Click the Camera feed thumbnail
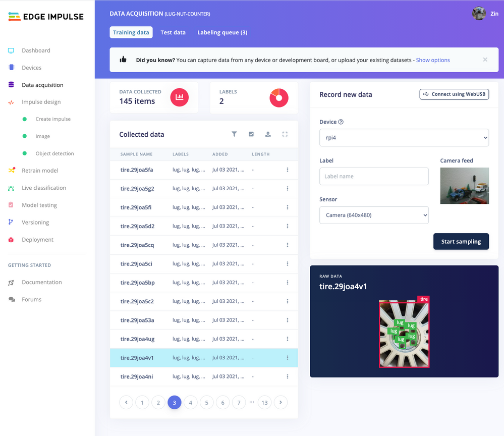 tap(465, 186)
